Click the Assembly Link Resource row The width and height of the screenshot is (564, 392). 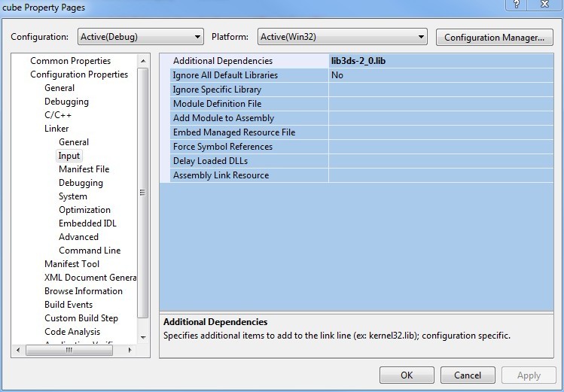click(356, 175)
